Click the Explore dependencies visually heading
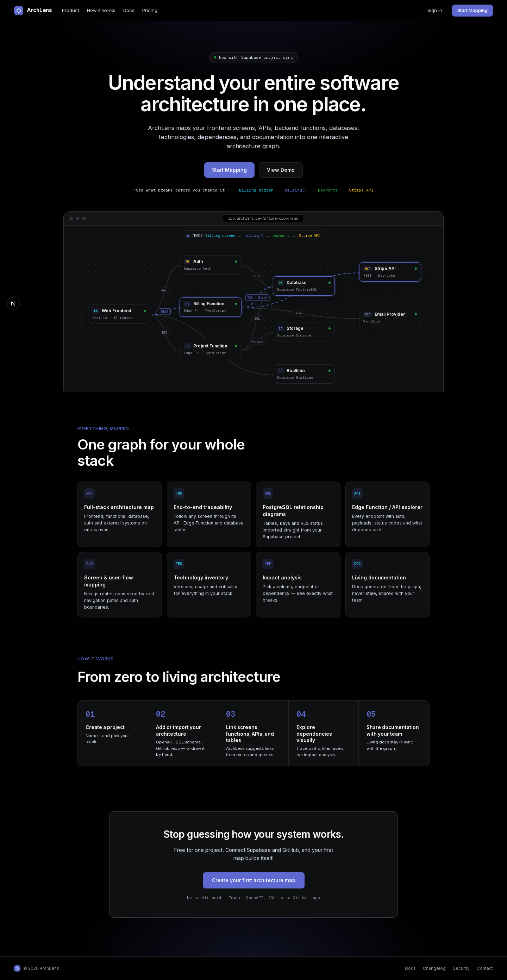Viewport: 507px width, 980px height. (314, 734)
